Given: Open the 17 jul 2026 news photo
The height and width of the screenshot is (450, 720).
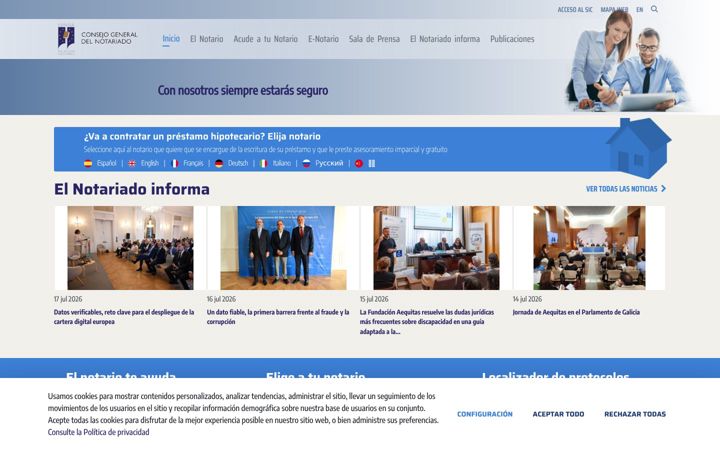Looking at the screenshot, I should point(130,248).
